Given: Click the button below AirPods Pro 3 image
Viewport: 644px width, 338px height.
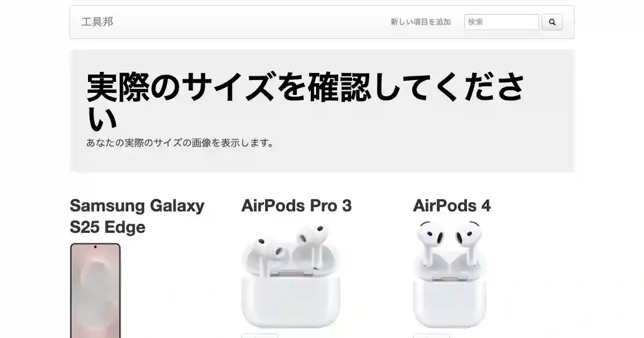Looking at the screenshot, I should point(260,336).
